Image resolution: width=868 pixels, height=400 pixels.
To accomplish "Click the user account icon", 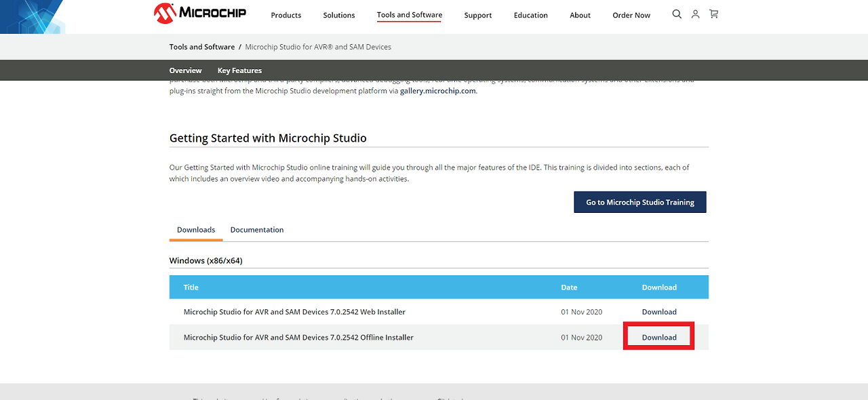I will tap(695, 14).
